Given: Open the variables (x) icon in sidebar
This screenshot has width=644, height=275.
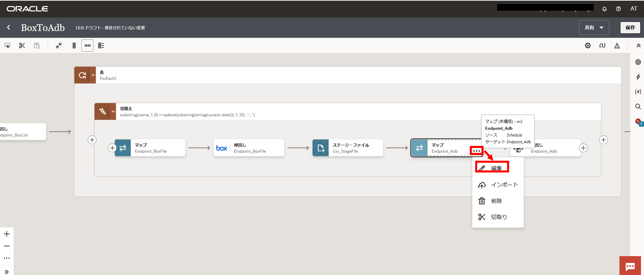Looking at the screenshot, I should [638, 91].
